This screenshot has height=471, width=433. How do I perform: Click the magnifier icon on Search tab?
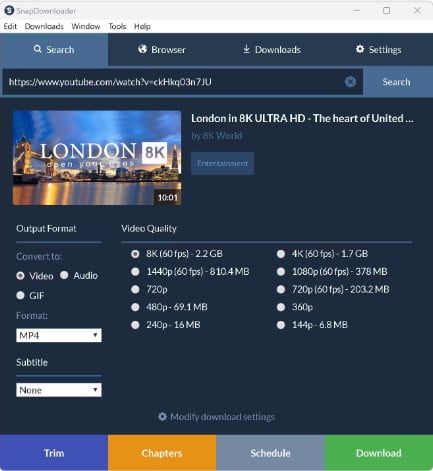tap(38, 49)
